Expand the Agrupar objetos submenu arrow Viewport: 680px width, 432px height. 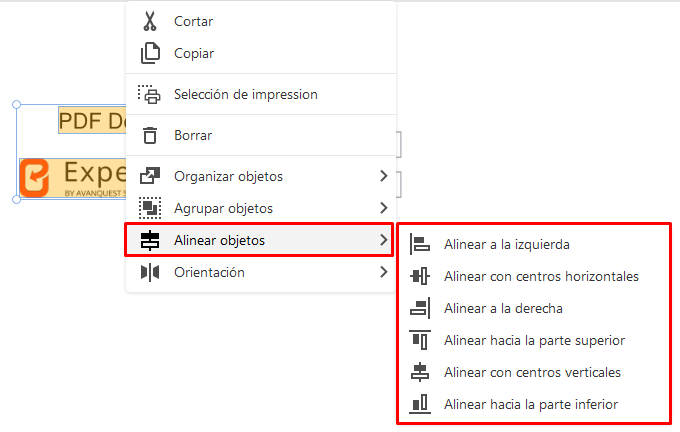coord(383,208)
